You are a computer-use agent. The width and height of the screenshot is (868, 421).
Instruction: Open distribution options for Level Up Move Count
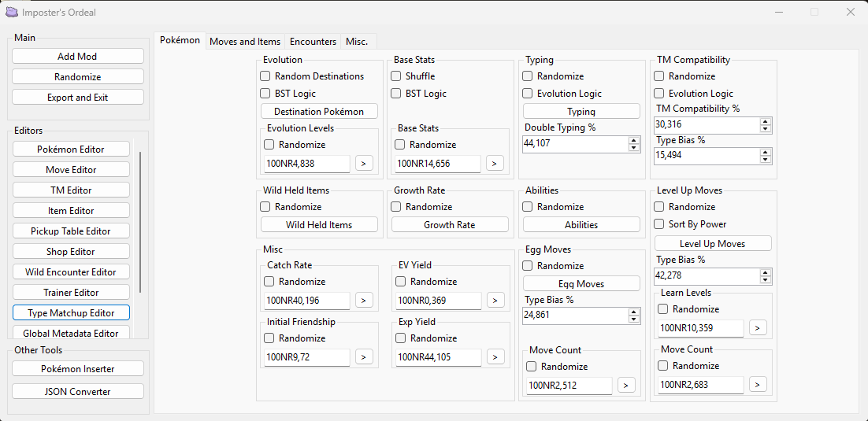pos(758,384)
